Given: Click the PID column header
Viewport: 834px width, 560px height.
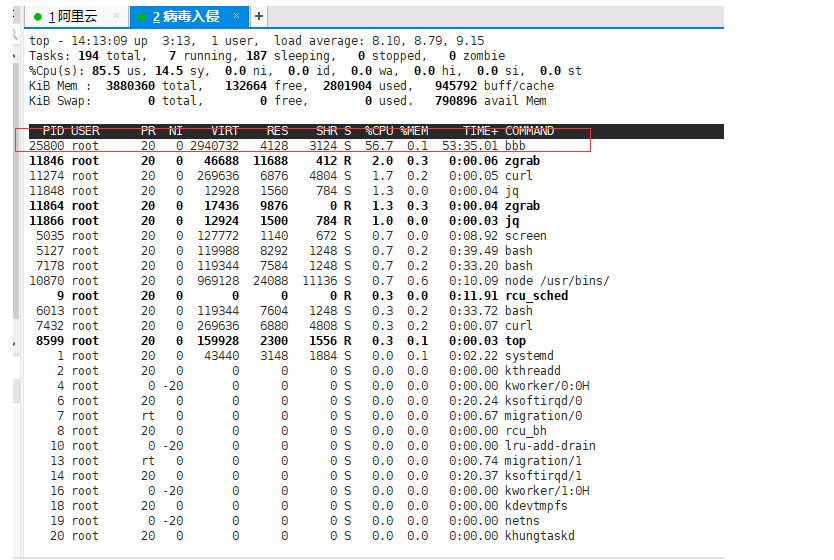Looking at the screenshot, I should [x=53, y=131].
